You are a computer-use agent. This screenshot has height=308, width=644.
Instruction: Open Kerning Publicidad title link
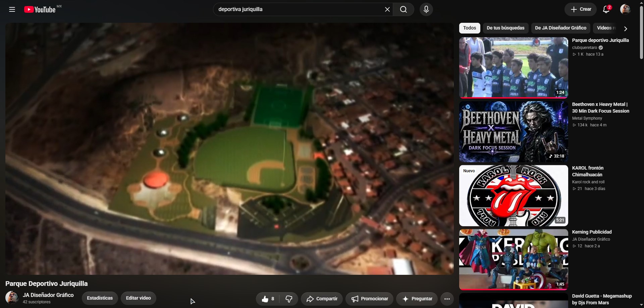tap(592, 232)
